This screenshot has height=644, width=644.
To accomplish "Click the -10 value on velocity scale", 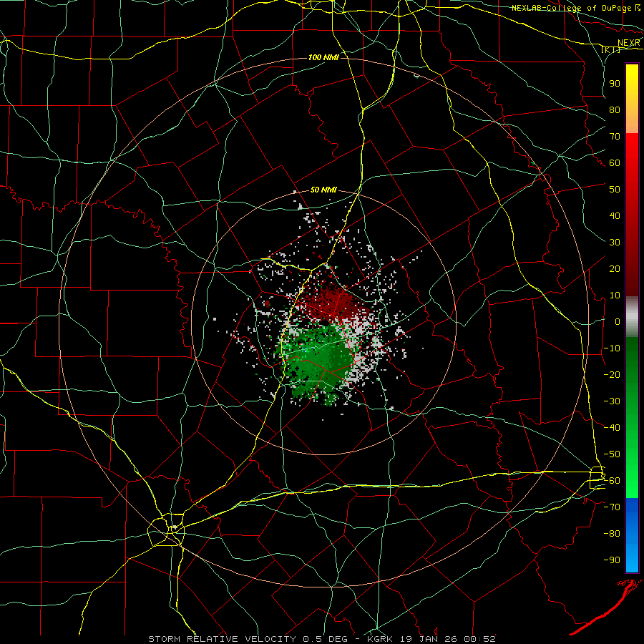I will point(612,348).
